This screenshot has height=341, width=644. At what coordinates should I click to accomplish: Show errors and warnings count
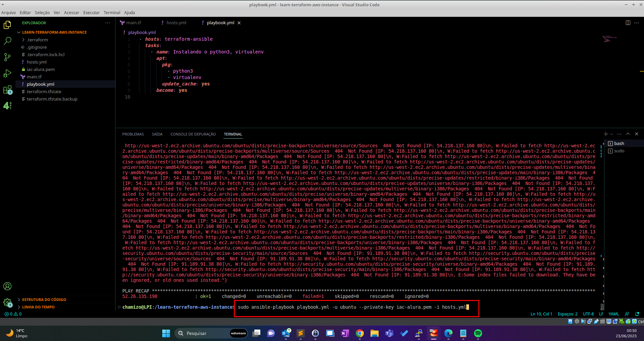(x=13, y=314)
